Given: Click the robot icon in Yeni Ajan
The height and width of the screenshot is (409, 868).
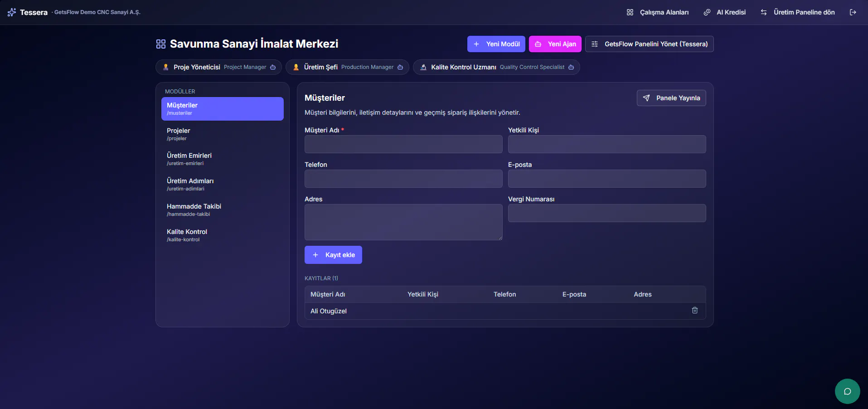Looking at the screenshot, I should [538, 44].
